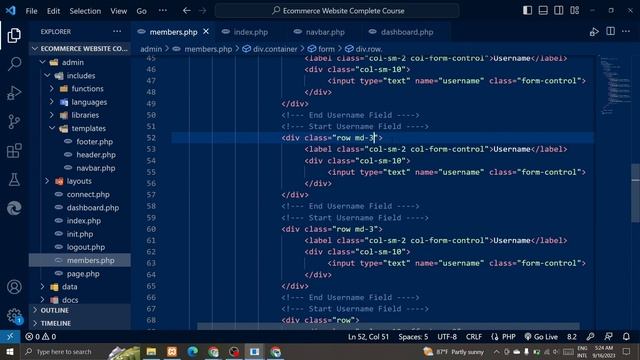Click the command center search box
Image resolution: width=640 pixels, height=360 pixels.
coord(337,11)
